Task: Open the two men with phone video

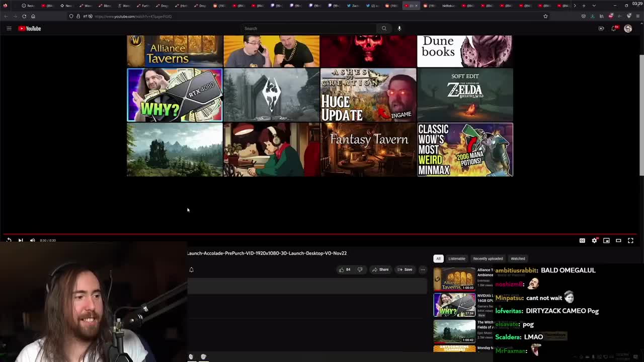Action: tap(272, 51)
